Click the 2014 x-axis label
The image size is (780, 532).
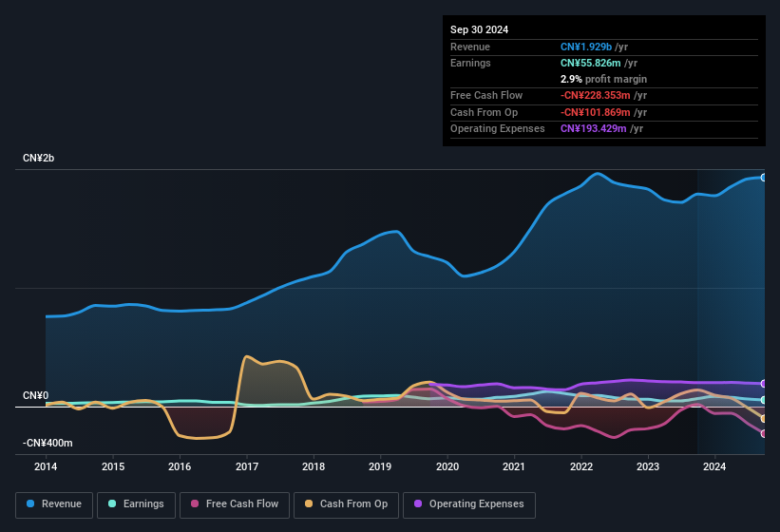46,466
